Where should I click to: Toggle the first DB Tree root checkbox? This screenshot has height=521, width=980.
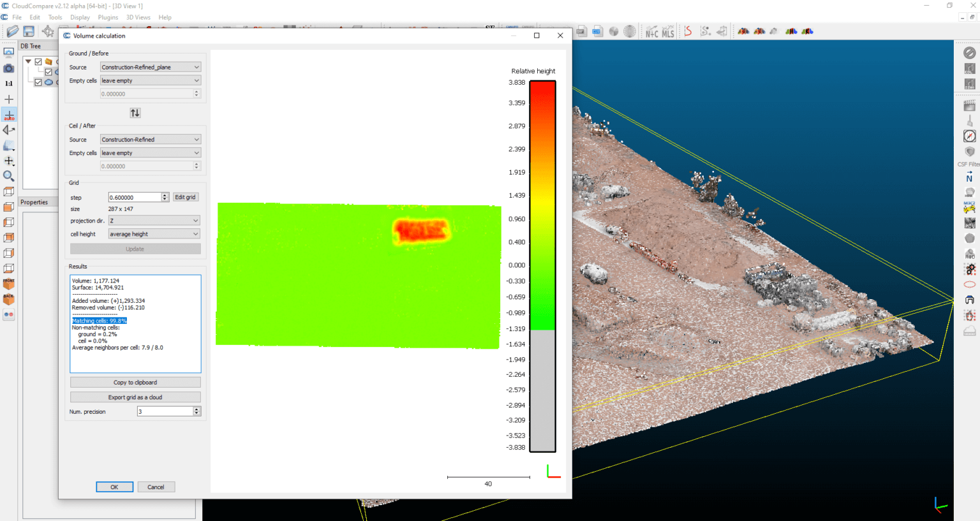(38, 62)
